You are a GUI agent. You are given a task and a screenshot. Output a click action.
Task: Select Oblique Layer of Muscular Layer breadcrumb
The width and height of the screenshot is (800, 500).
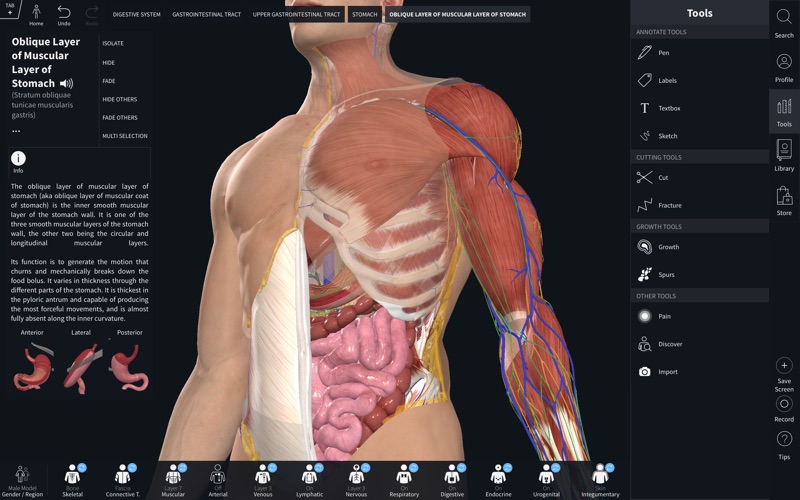pos(458,14)
